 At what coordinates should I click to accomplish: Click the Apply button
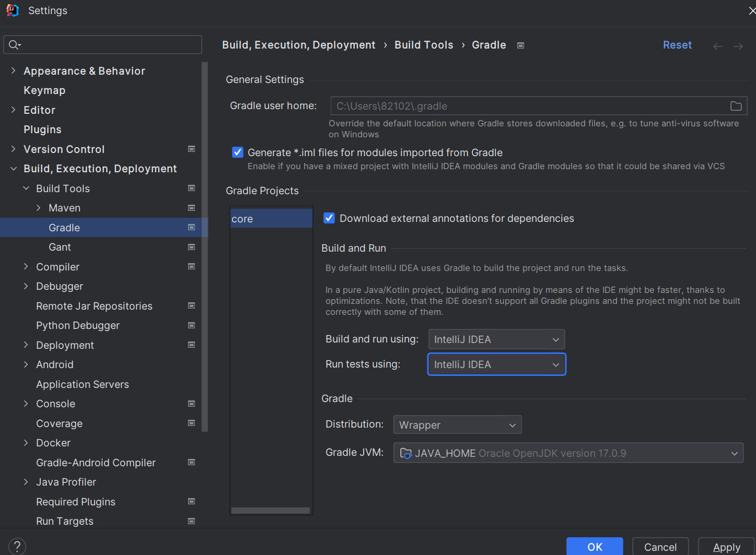[x=726, y=547]
